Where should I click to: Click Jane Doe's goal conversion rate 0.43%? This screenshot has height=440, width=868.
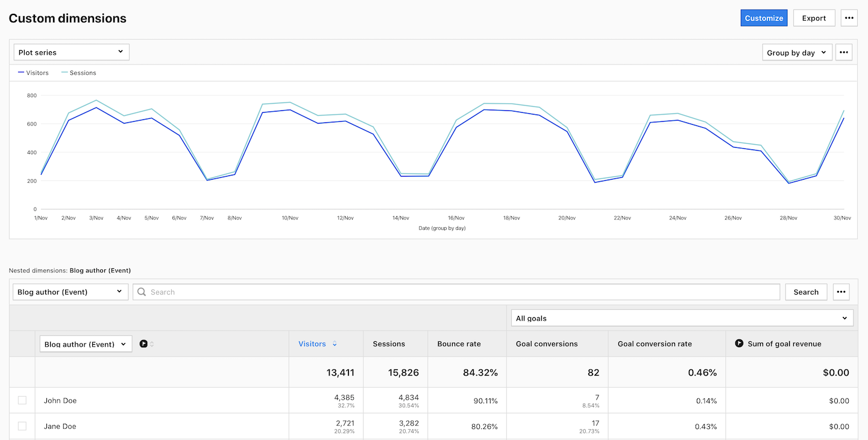pos(705,427)
